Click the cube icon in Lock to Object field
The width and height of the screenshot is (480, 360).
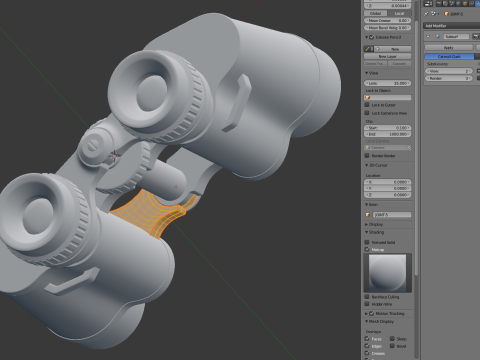click(368, 98)
